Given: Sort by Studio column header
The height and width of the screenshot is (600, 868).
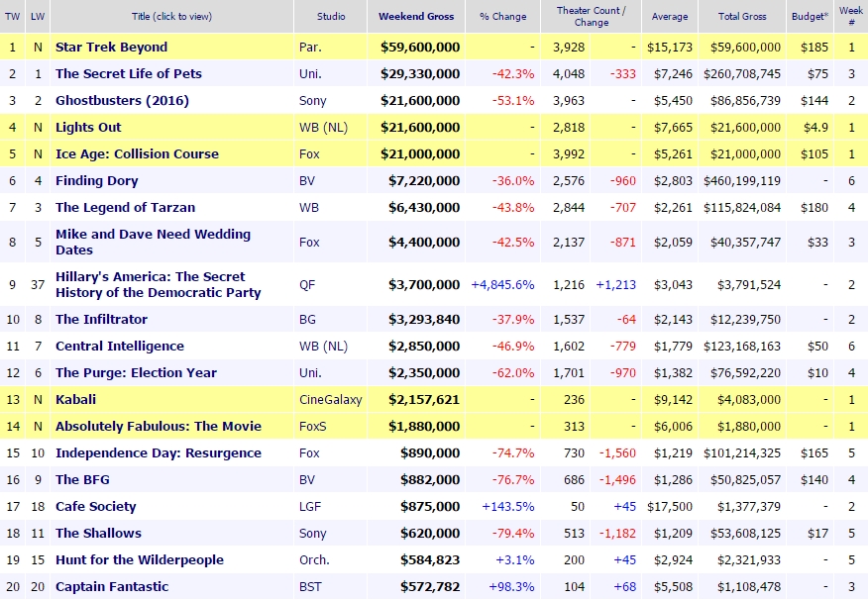Looking at the screenshot, I should coord(331,17).
